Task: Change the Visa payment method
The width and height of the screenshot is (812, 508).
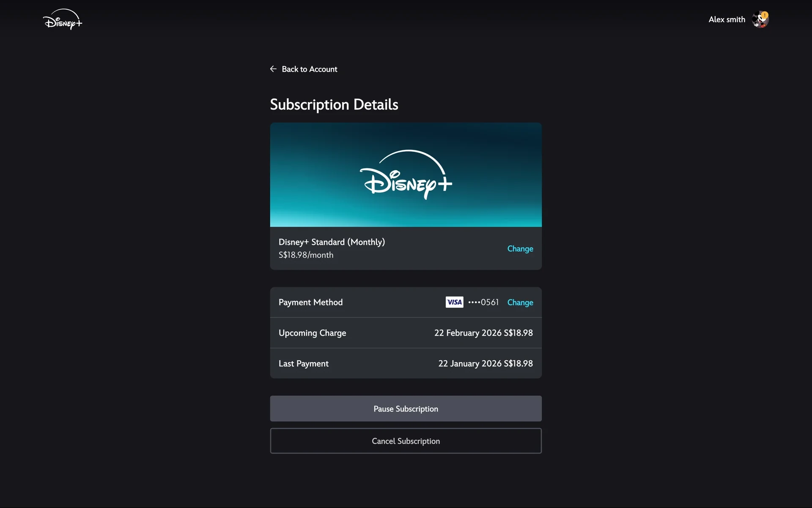Action: point(520,302)
